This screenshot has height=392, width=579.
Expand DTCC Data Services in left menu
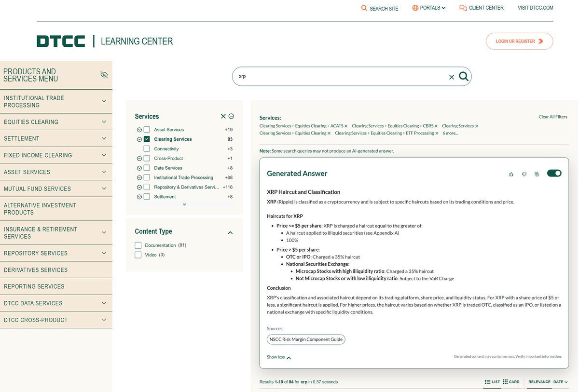point(104,303)
